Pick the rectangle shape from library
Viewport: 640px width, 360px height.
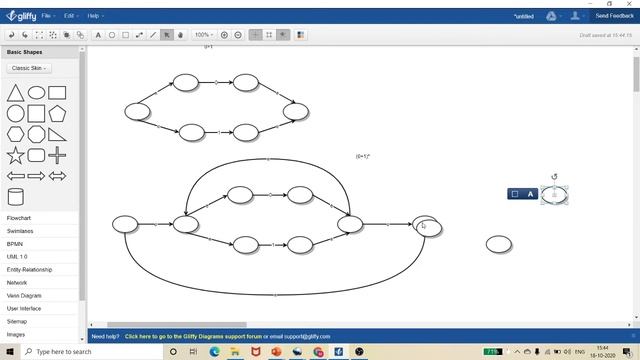57,93
